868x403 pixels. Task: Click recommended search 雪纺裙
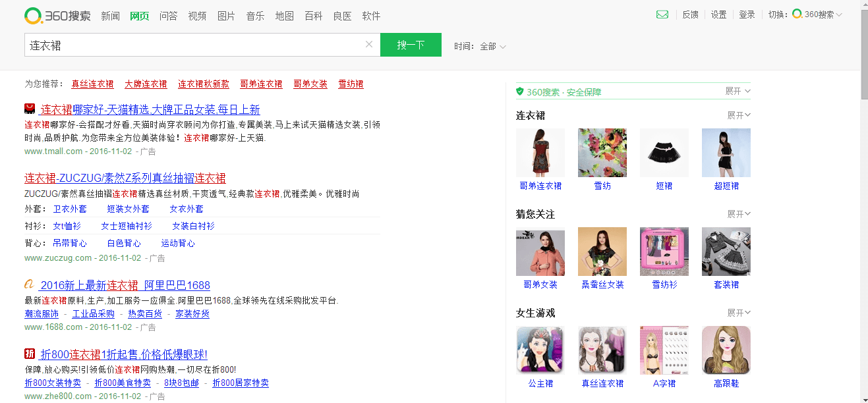[351, 84]
